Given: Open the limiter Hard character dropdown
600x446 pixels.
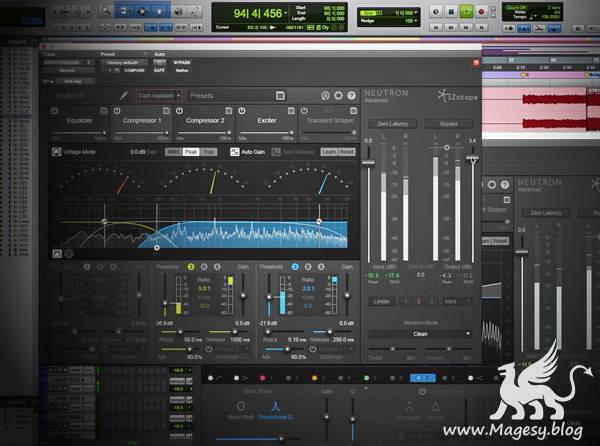Looking at the screenshot, I should tap(458, 301).
